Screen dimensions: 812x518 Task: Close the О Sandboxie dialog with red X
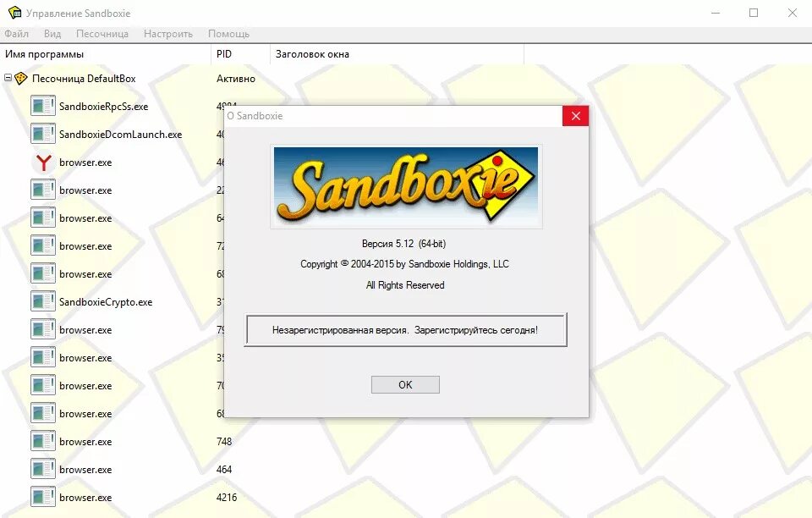click(575, 115)
